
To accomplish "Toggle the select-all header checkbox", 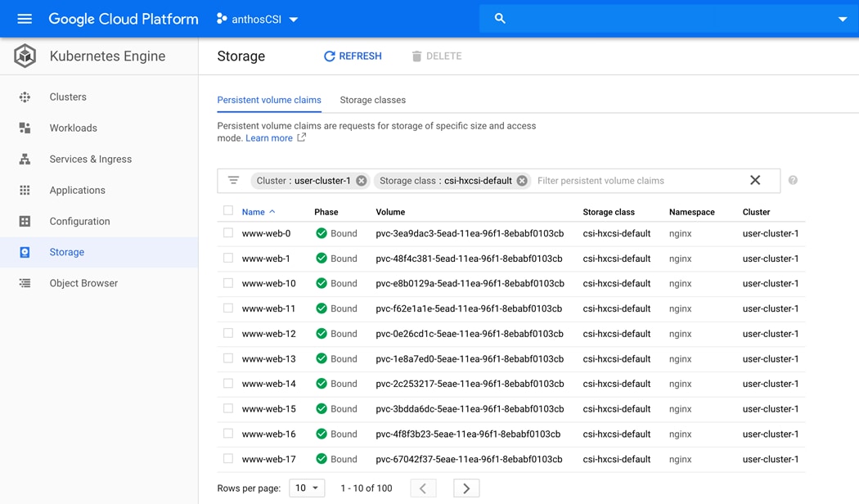I will point(228,210).
